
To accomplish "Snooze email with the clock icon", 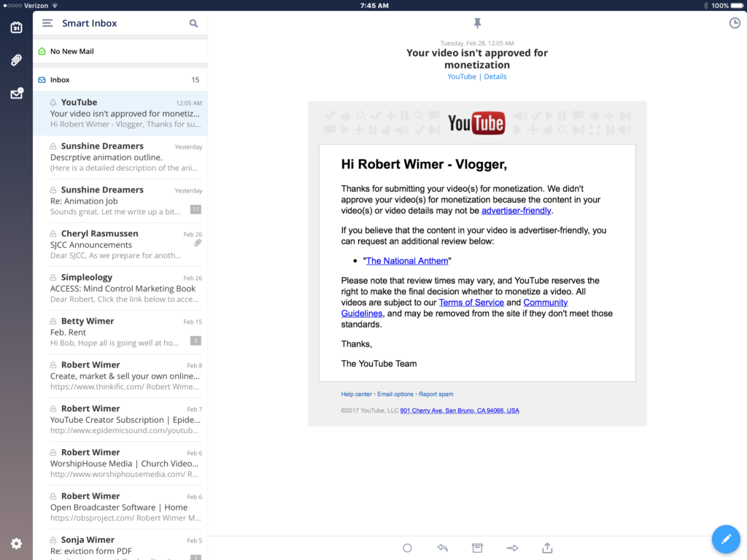I will (735, 23).
